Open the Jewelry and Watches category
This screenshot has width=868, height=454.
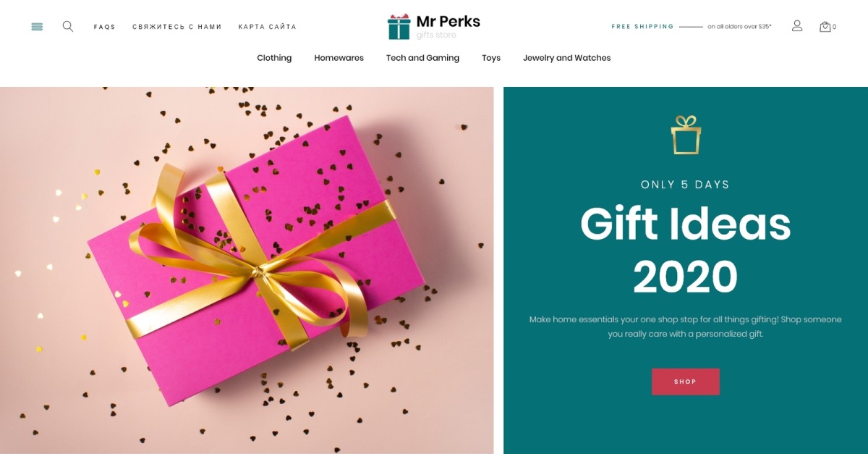[x=567, y=58]
